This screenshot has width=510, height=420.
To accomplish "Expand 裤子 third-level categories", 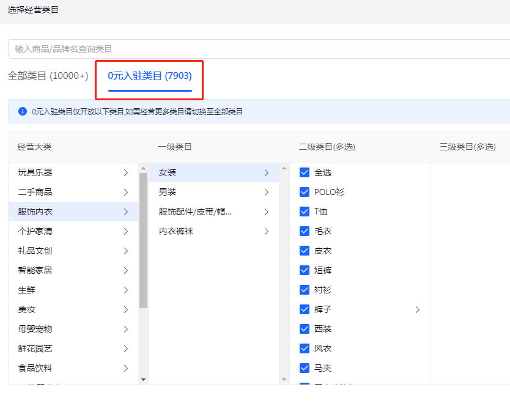I will coord(418,310).
